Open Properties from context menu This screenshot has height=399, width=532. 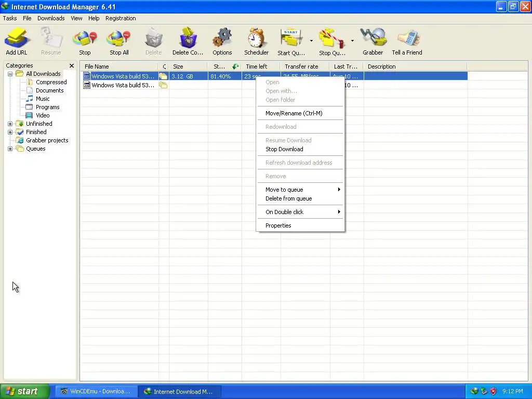300,225
